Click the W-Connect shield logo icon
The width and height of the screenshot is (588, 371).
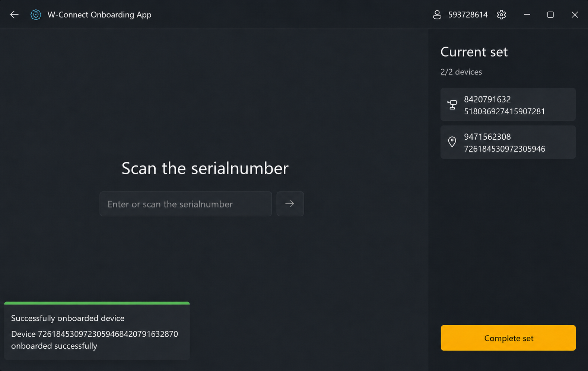point(36,15)
